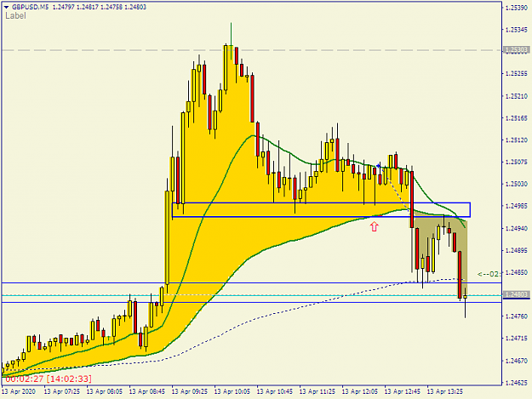The image size is (532, 399).
Task: Click the '13 Apr 10:45' time axis label
Action: [274, 391]
